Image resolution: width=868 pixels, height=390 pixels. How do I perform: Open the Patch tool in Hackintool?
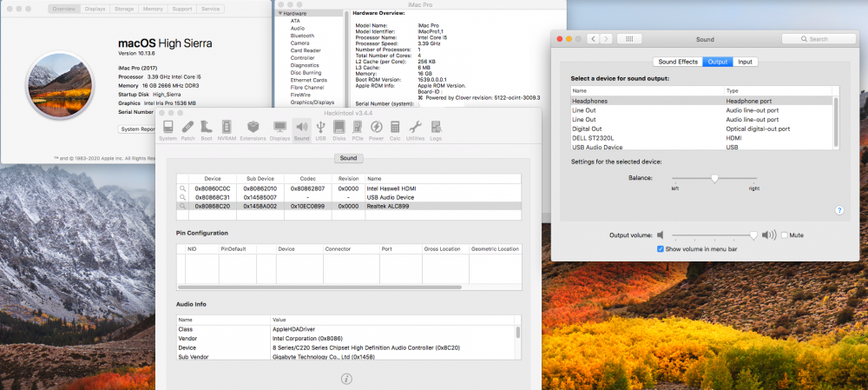[187, 131]
